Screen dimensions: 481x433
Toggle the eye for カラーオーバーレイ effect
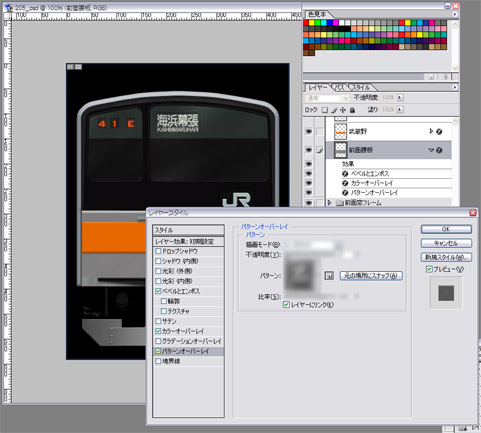coord(309,183)
